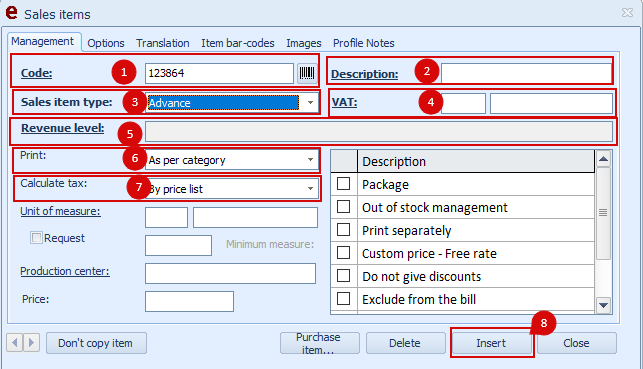Check Do not give discounts
Viewport: 643px width, 369px height.
[x=343, y=276]
